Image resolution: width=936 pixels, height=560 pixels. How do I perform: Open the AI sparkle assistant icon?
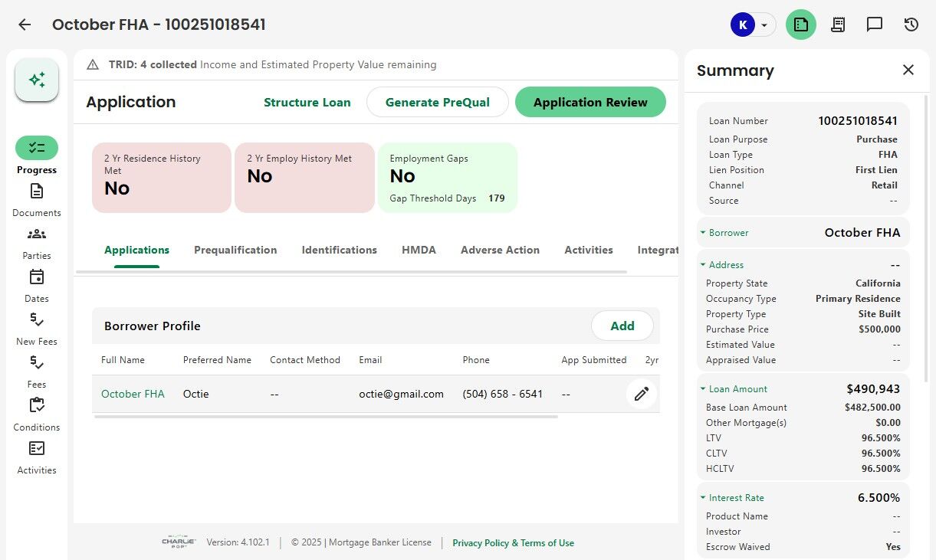pos(37,80)
